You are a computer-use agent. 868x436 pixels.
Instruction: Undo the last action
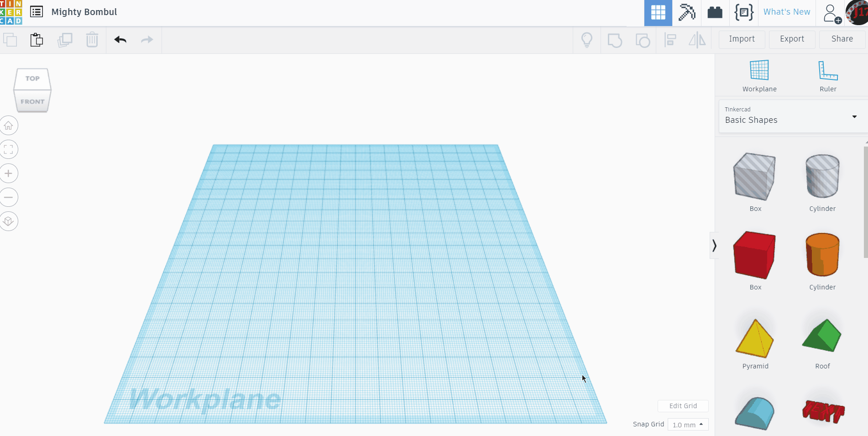tap(120, 40)
